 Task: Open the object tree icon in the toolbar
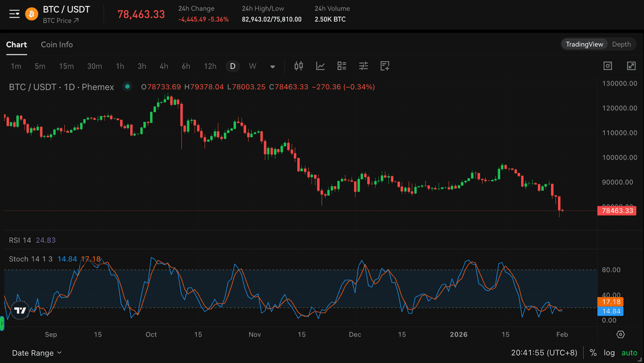click(x=342, y=66)
